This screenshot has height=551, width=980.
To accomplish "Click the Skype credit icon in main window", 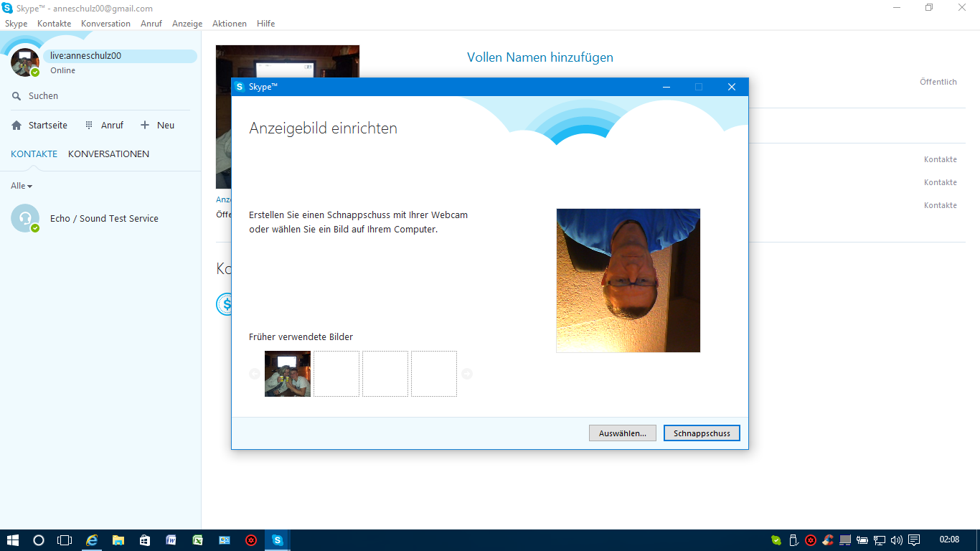I will 223,303.
